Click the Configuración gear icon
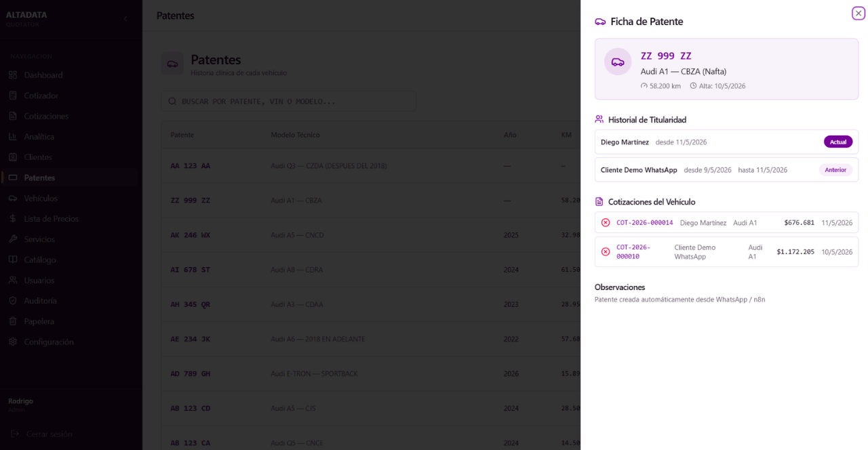868x450 pixels. [x=13, y=342]
